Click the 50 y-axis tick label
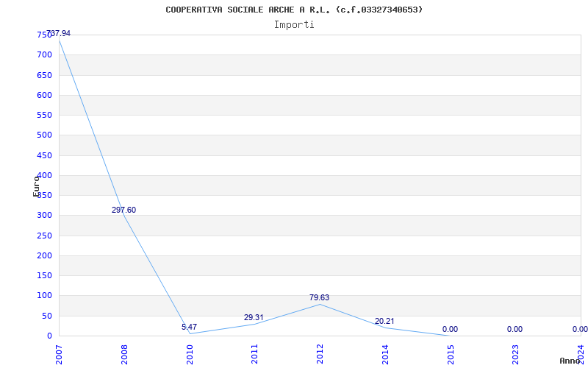Viewport: 588px width, 368px height. coord(46,316)
